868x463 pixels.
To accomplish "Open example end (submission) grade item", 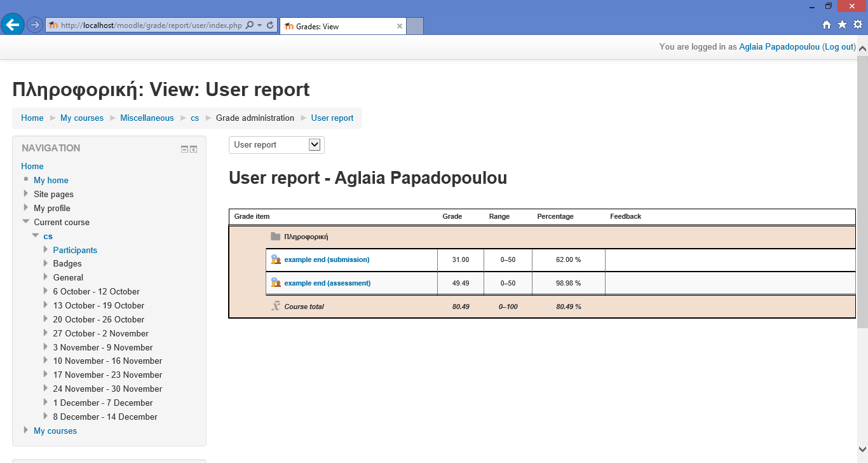I will 327,259.
